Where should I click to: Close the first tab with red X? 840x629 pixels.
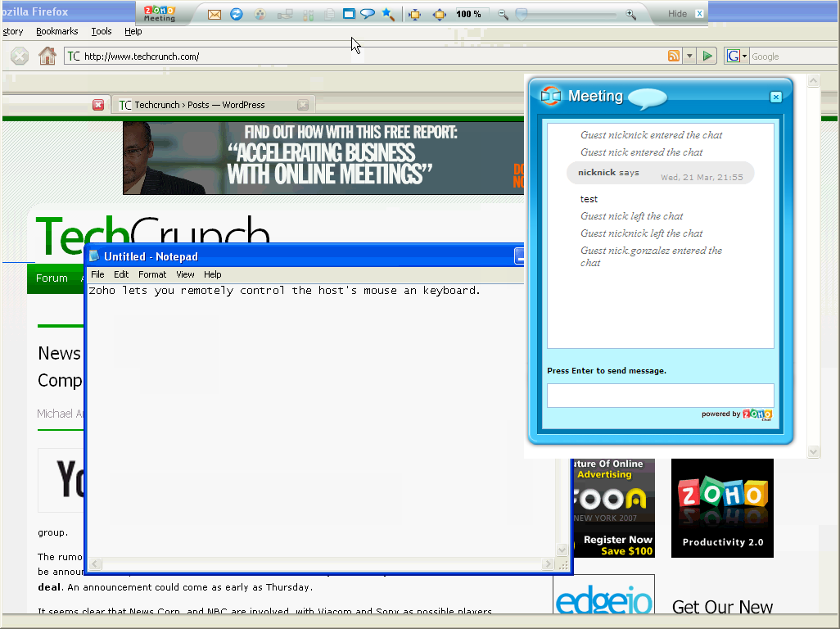tap(98, 105)
